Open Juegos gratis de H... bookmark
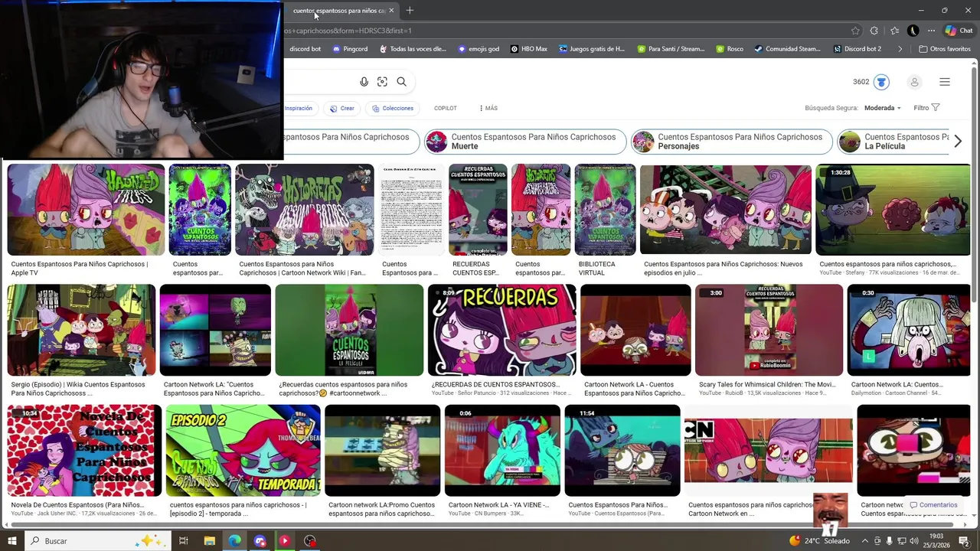This screenshot has height=551, width=980. pyautogui.click(x=592, y=49)
